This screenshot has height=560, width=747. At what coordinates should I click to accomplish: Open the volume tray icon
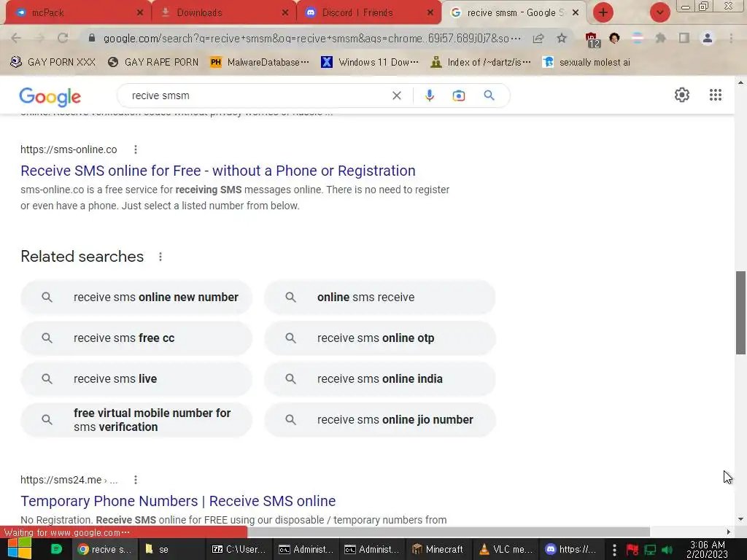667,550
